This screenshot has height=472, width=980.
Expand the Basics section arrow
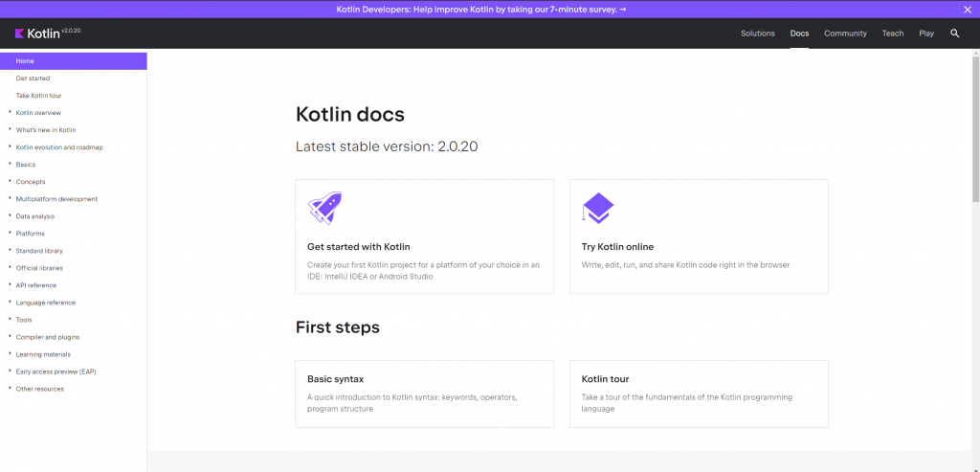point(10,164)
